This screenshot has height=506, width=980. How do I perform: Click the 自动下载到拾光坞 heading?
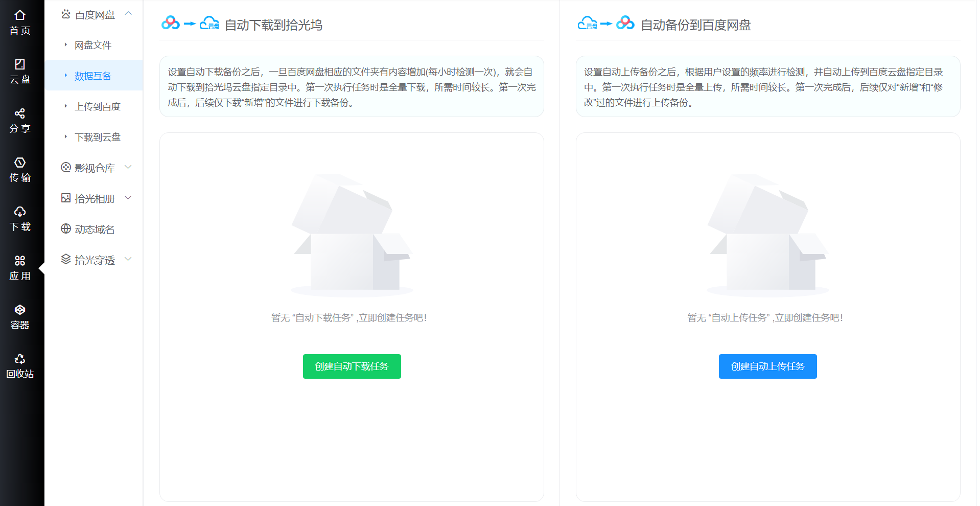[x=273, y=25]
